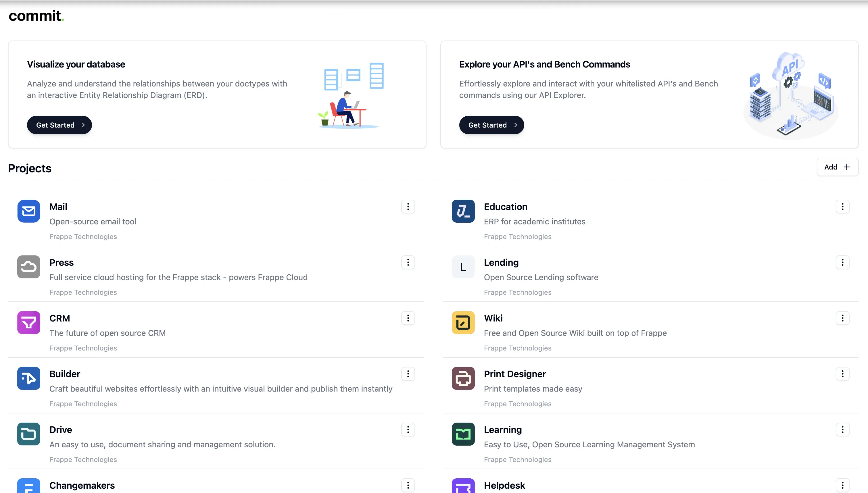Viewport: 868px width, 493px height.
Task: Select the Press project title
Action: tap(61, 263)
